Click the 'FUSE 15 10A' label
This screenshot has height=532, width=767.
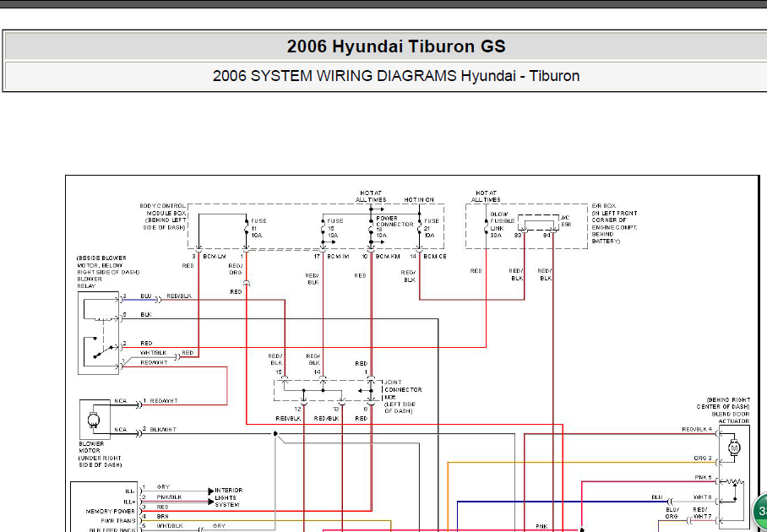(335, 228)
